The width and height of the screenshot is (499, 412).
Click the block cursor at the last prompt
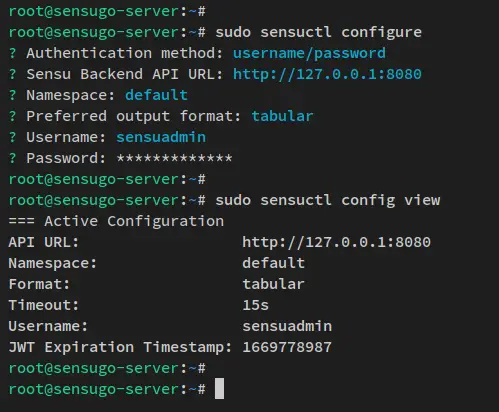[219, 388]
